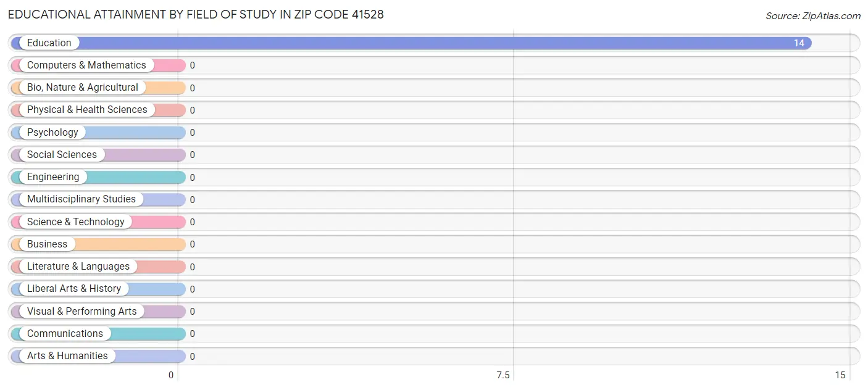Click the Science & Technology label
Image resolution: width=868 pixels, height=390 pixels.
point(76,222)
